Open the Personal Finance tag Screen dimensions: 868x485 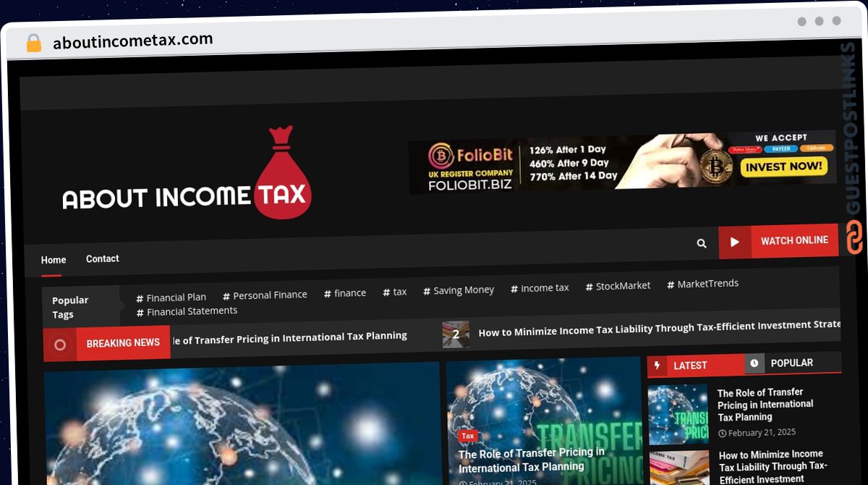pos(265,295)
